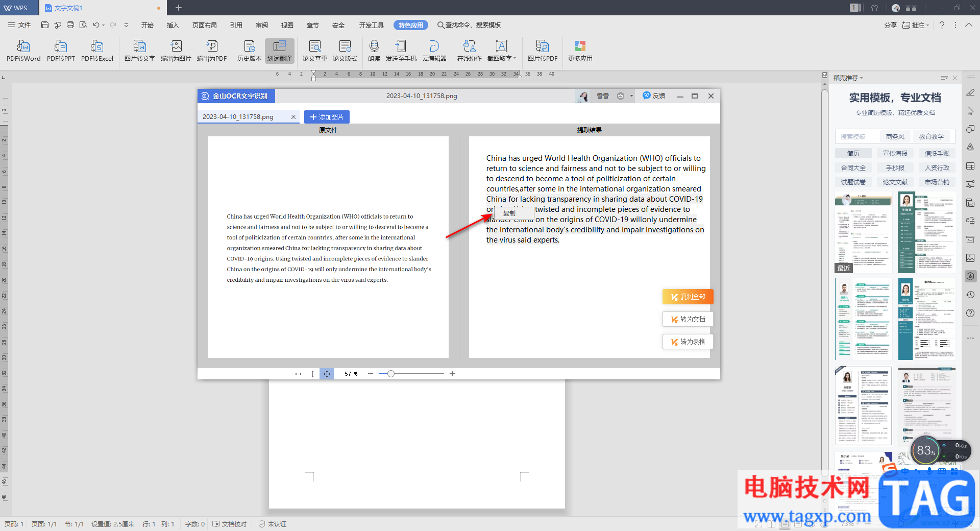Open the 图片转文字 tool

[139, 51]
